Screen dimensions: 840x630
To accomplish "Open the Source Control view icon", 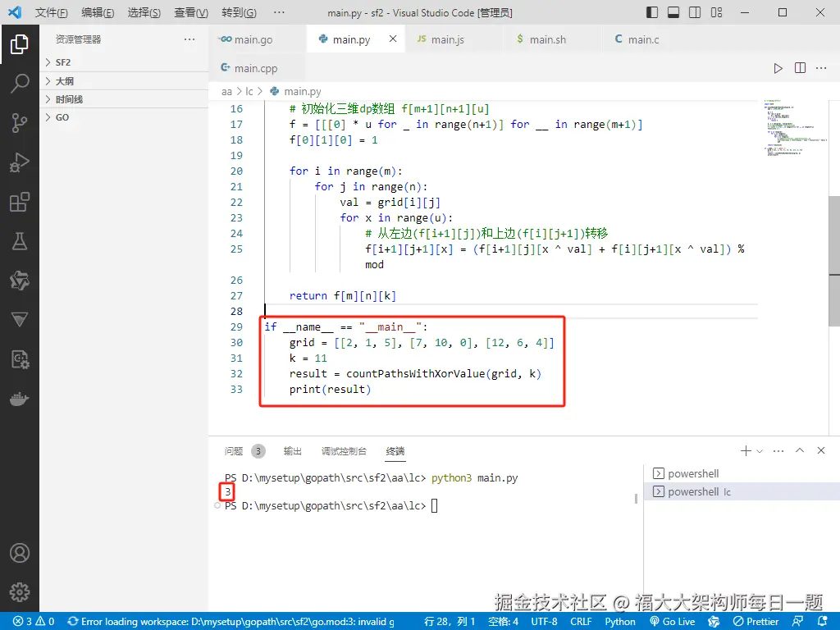I will (x=20, y=123).
